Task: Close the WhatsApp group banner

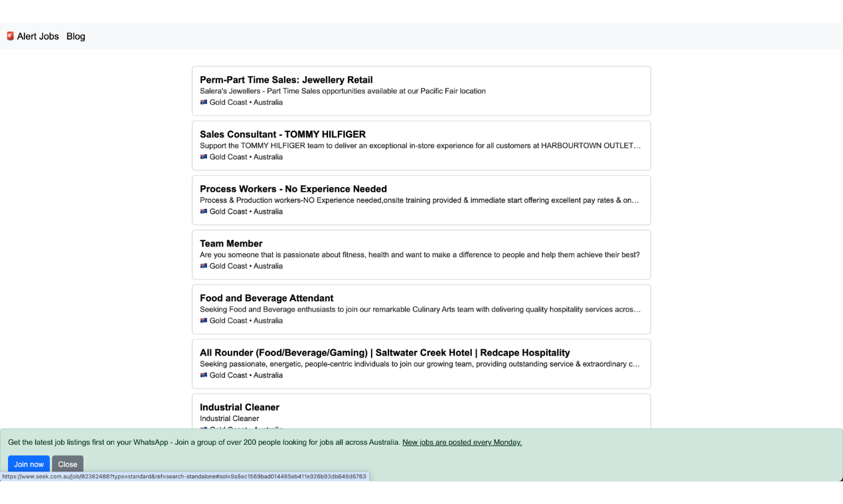Action: click(x=68, y=464)
